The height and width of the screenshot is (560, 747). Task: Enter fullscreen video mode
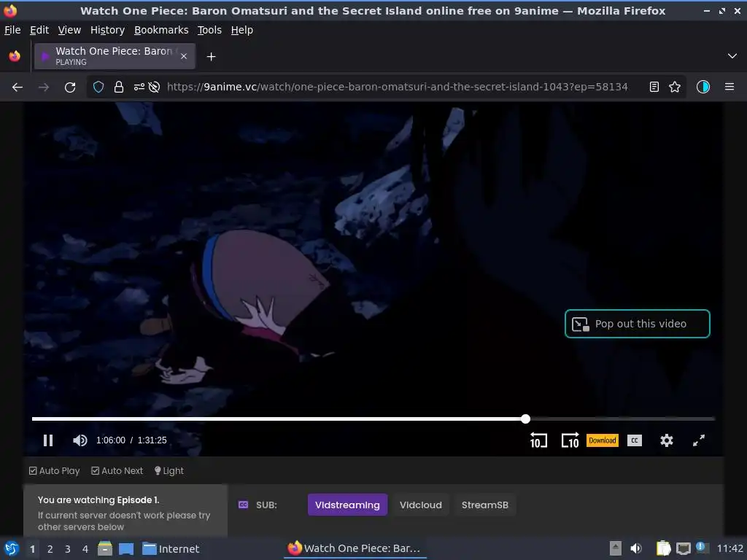click(x=698, y=440)
